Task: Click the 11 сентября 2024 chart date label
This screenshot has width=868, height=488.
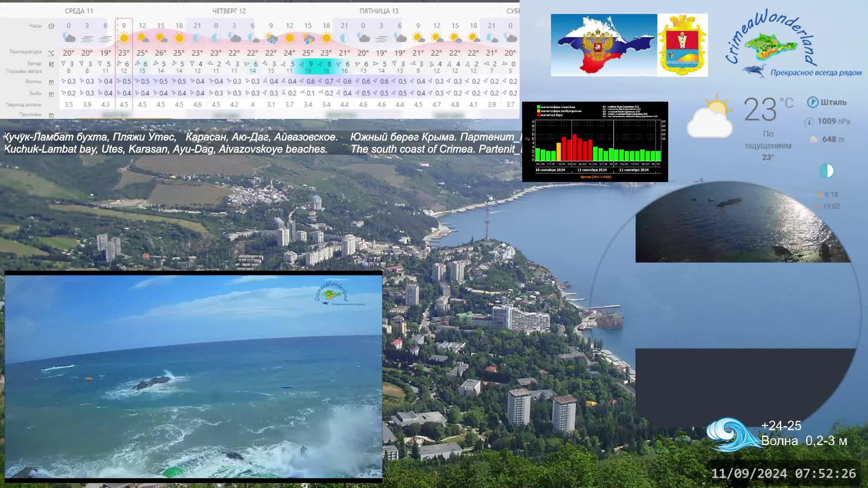Action: click(x=592, y=170)
